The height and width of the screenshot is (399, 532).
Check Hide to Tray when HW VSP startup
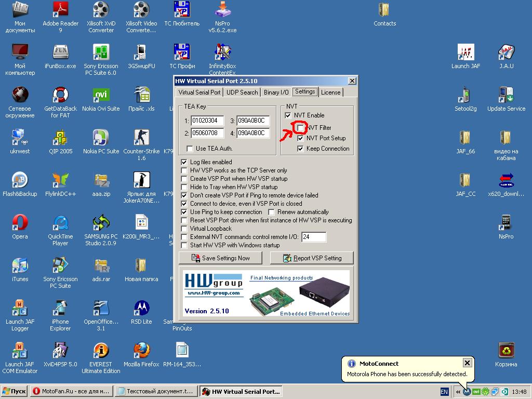pos(184,187)
